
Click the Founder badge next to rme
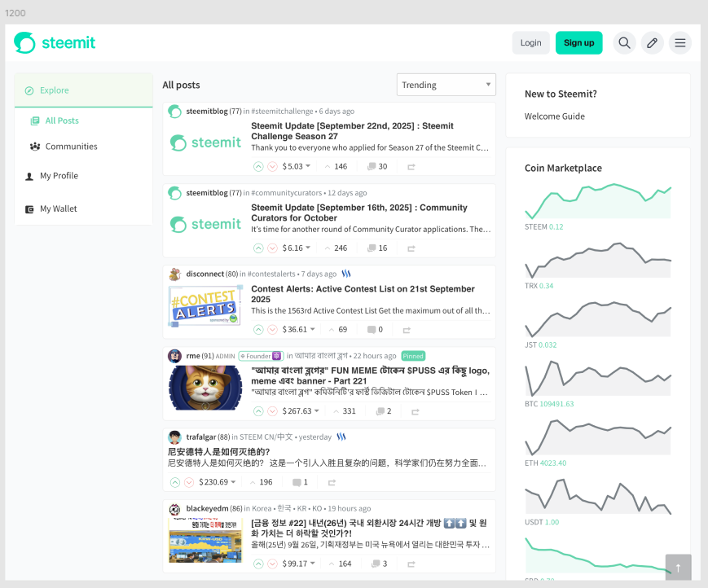[x=261, y=356]
